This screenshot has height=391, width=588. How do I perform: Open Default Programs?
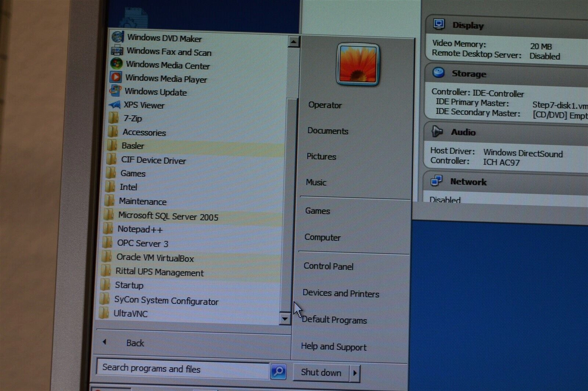(334, 320)
